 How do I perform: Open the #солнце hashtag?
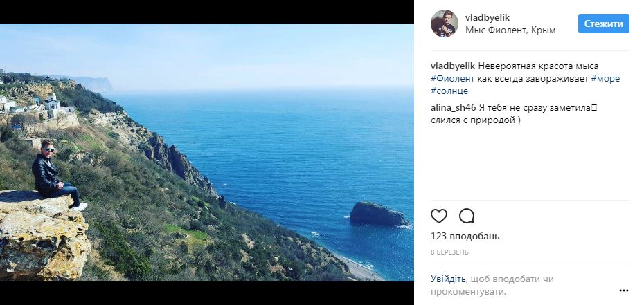point(449,91)
